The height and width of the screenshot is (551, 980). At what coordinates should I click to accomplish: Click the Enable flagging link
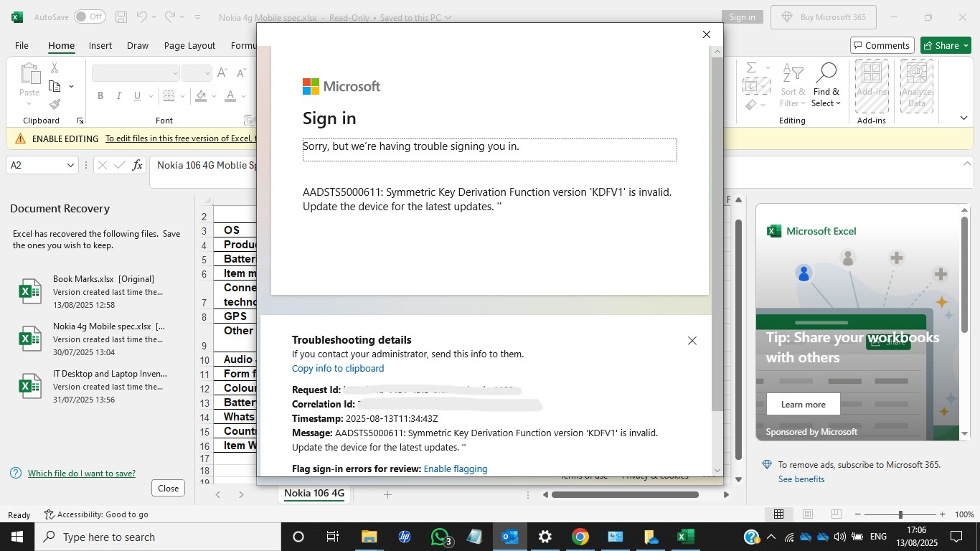tap(456, 468)
